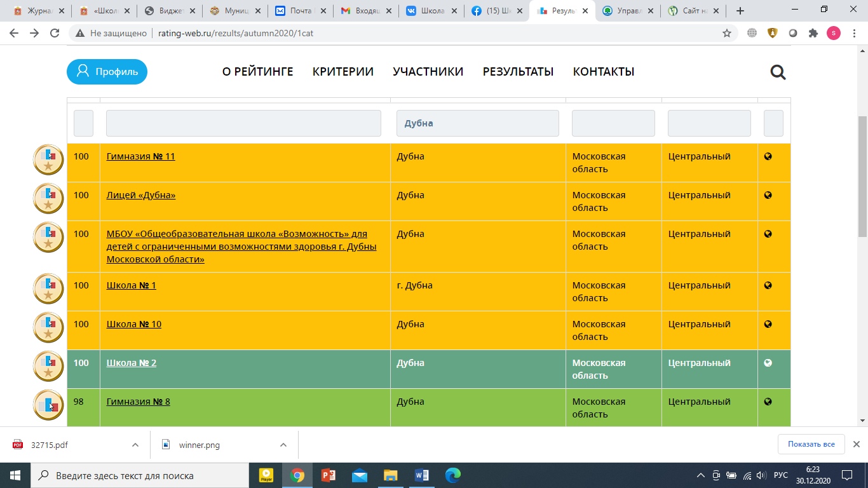Close the downloads bar

click(x=856, y=444)
